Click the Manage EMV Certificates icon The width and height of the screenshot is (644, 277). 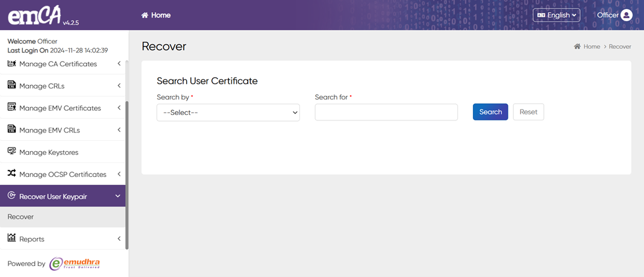(x=11, y=107)
